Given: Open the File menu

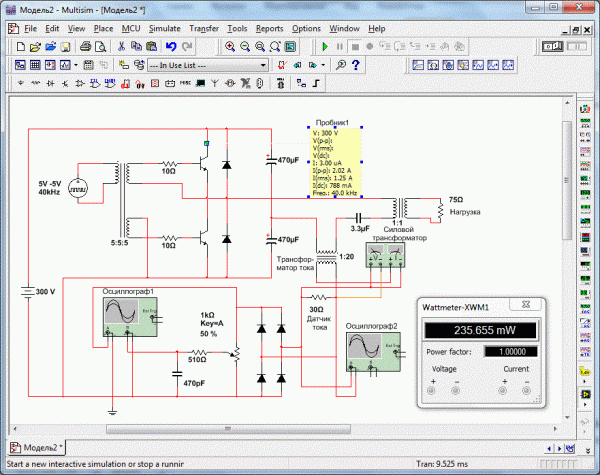Looking at the screenshot, I should pyautogui.click(x=30, y=29).
